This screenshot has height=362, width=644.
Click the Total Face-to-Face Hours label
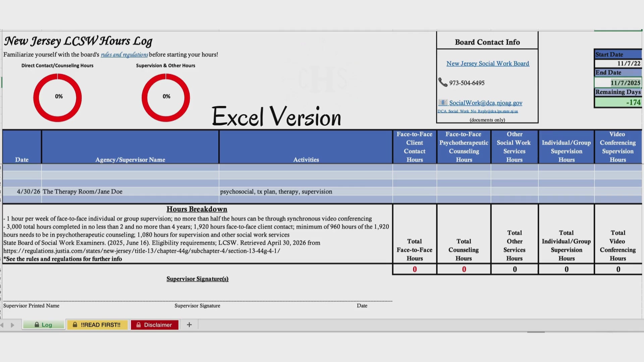tap(415, 250)
